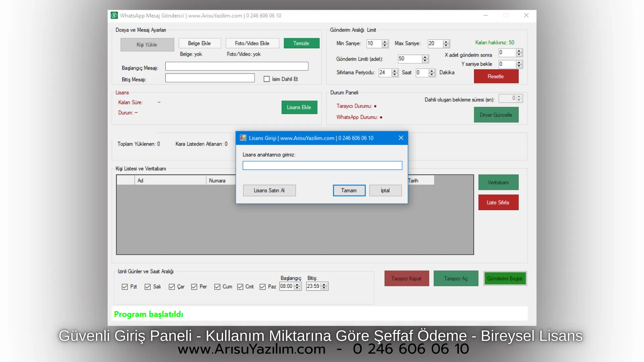The width and height of the screenshot is (644, 362).
Task: Decrease the Bitiş time spinner
Action: click(x=324, y=288)
